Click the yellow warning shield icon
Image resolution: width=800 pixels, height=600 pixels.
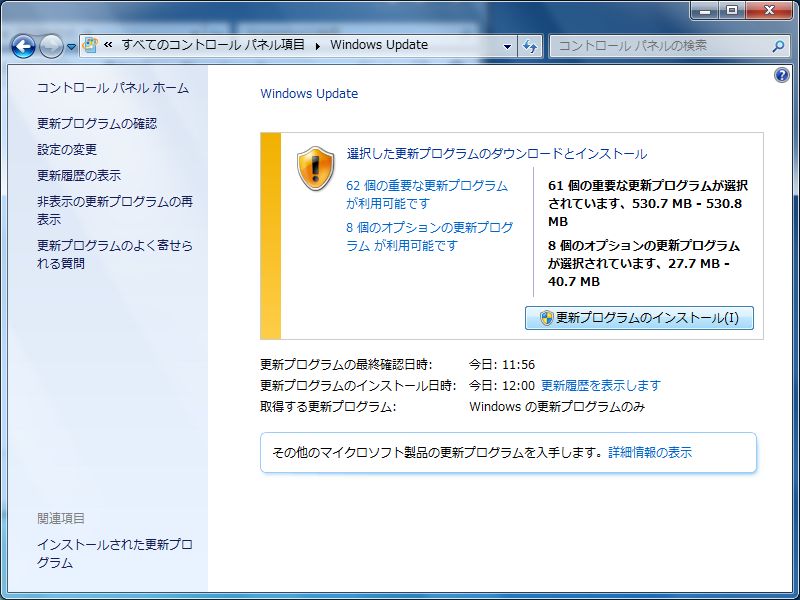coord(316,168)
